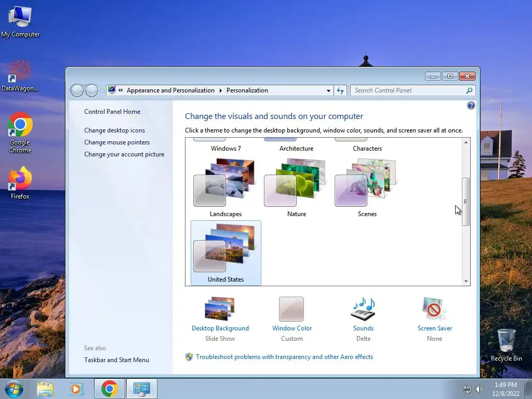Click the Window Color link text
532x399 pixels.
pos(292,328)
